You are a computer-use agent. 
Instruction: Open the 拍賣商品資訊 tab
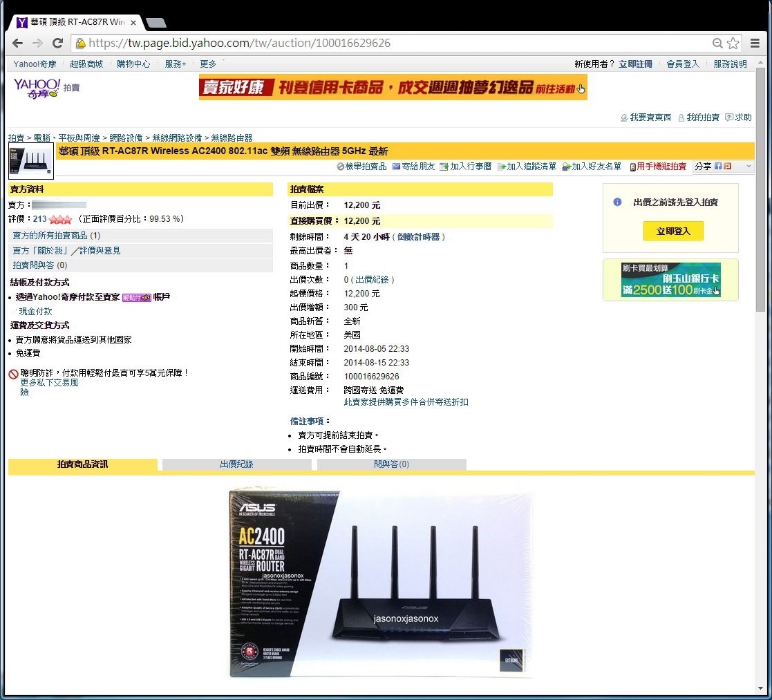pos(83,464)
